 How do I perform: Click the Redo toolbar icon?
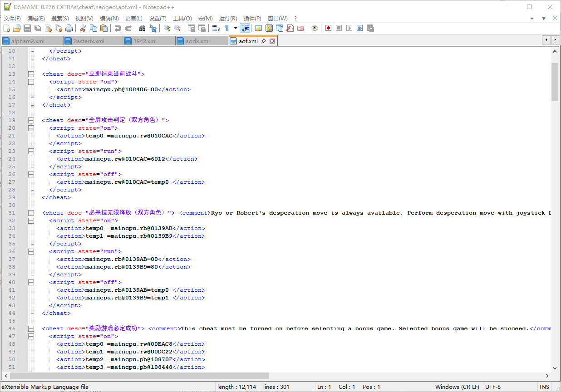coord(128,28)
